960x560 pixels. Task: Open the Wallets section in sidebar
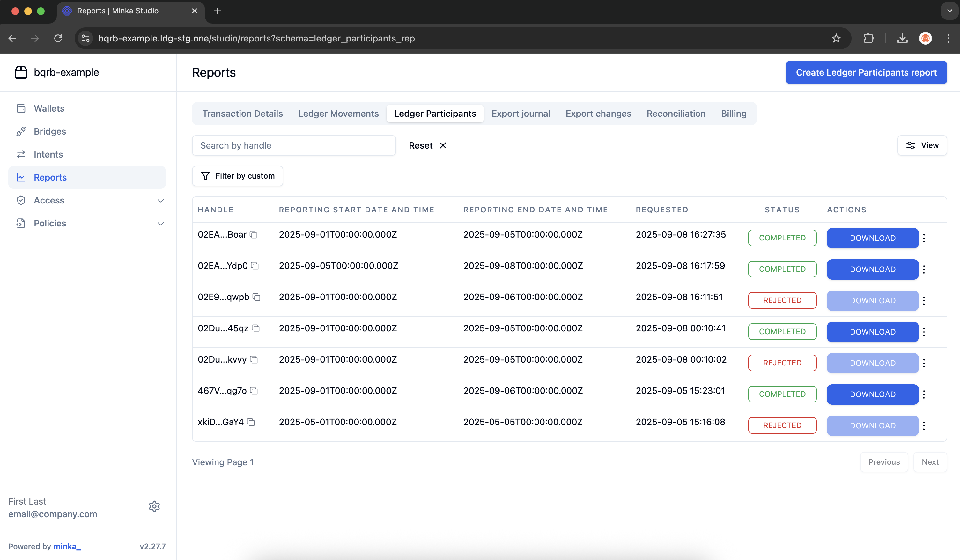[49, 108]
